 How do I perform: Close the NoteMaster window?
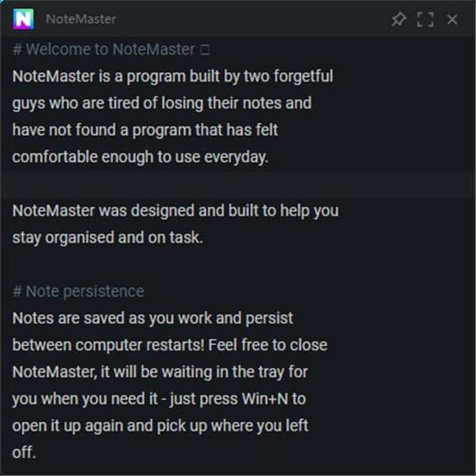pyautogui.click(x=452, y=19)
